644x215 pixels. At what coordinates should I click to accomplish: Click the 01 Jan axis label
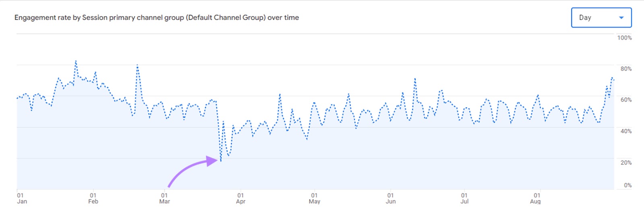(x=22, y=198)
